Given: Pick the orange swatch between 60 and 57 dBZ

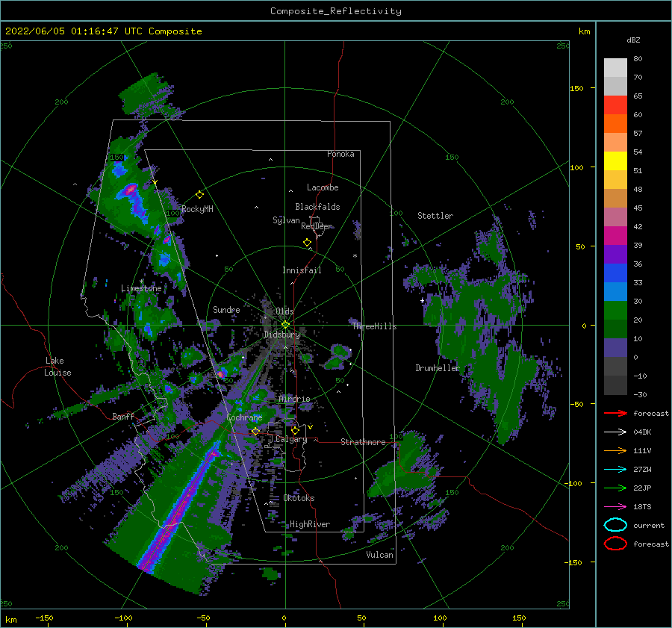Looking at the screenshot, I should [615, 124].
